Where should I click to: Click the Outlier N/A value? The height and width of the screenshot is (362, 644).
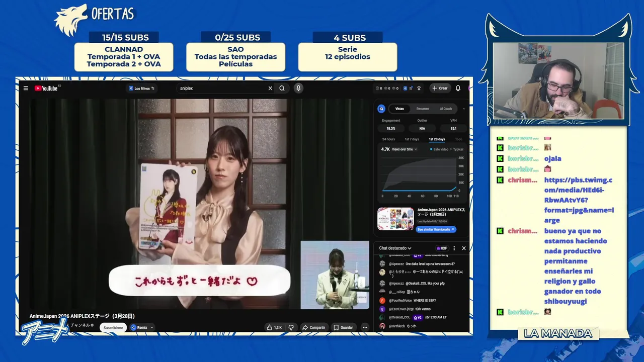point(422,129)
